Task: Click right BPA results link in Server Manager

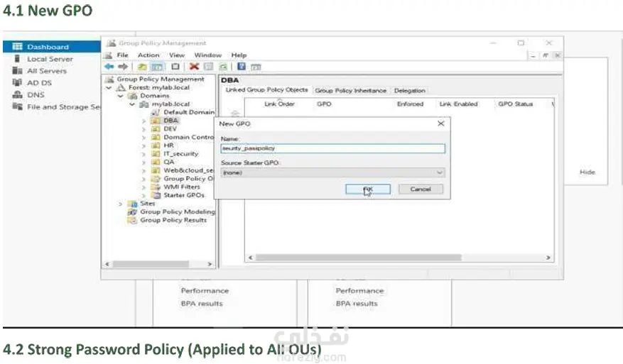Action: point(357,304)
